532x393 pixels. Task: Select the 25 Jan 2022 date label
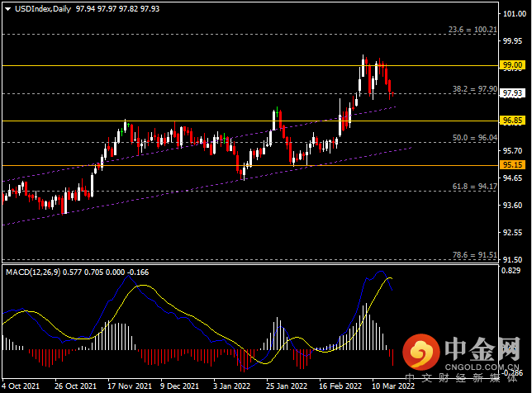pyautogui.click(x=287, y=386)
